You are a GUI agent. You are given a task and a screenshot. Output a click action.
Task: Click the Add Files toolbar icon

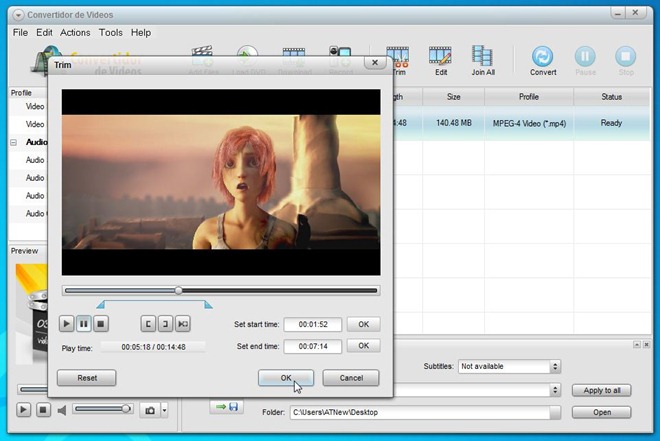tap(202, 61)
